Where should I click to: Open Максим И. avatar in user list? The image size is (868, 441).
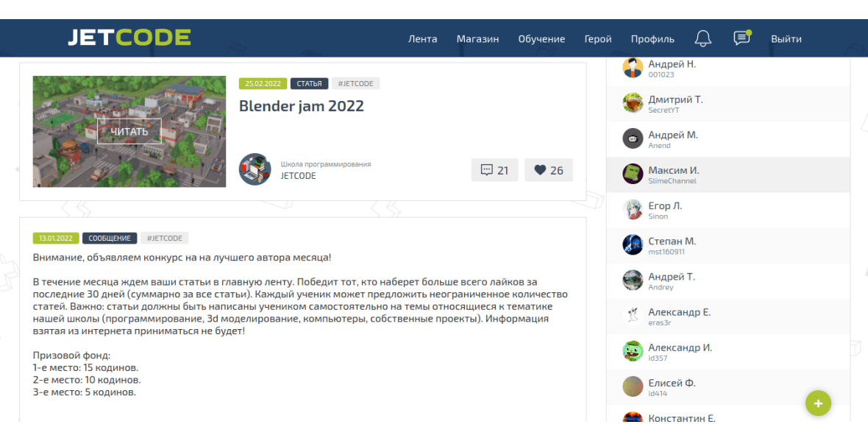tap(632, 174)
